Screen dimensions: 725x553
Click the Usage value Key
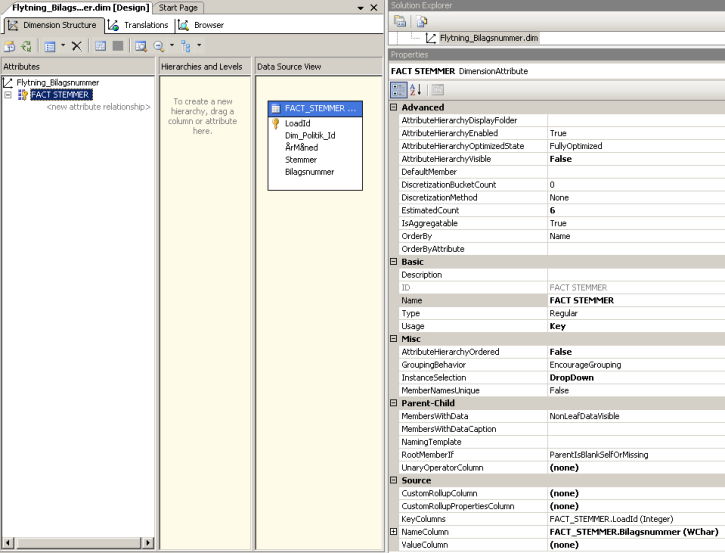click(x=557, y=326)
